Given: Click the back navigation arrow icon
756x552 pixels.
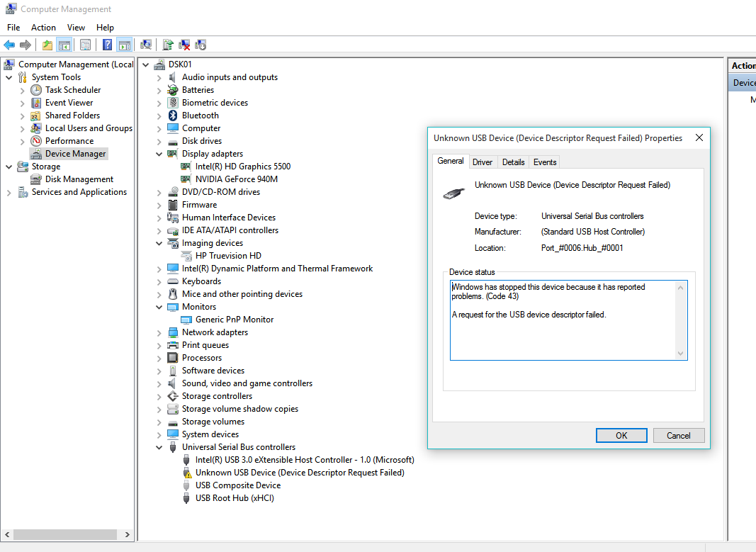Looking at the screenshot, I should [9, 45].
